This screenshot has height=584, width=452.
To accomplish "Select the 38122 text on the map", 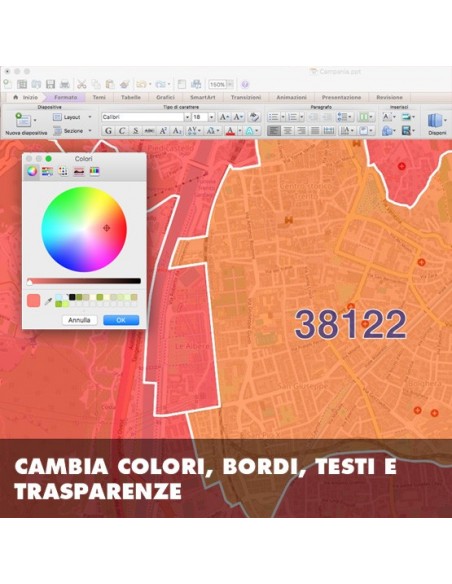I will [350, 324].
